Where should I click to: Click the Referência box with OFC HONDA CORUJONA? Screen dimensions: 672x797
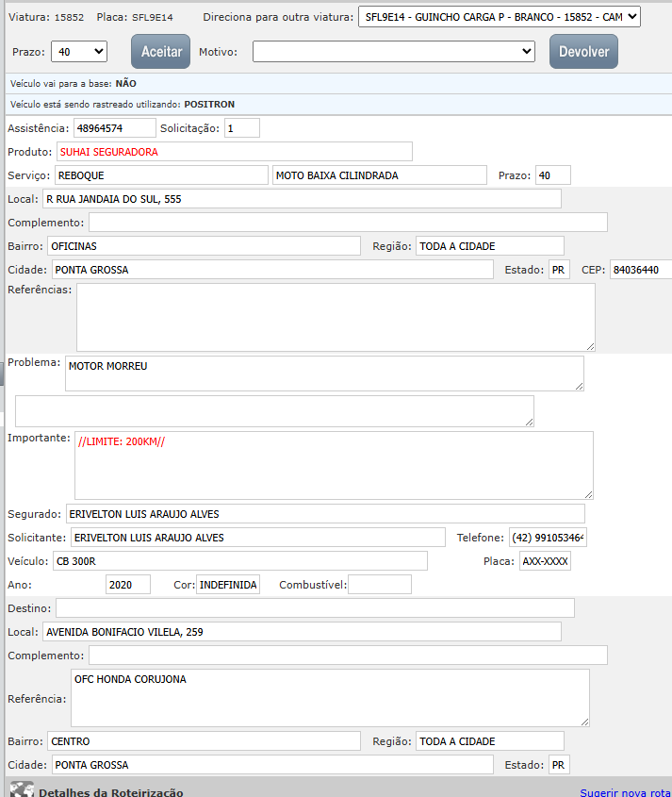coord(330,698)
